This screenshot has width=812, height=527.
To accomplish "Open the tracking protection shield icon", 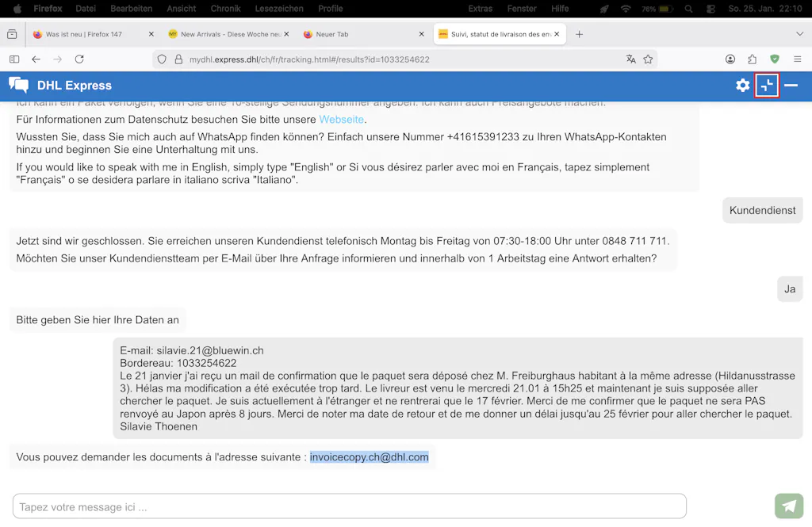I will coord(162,59).
